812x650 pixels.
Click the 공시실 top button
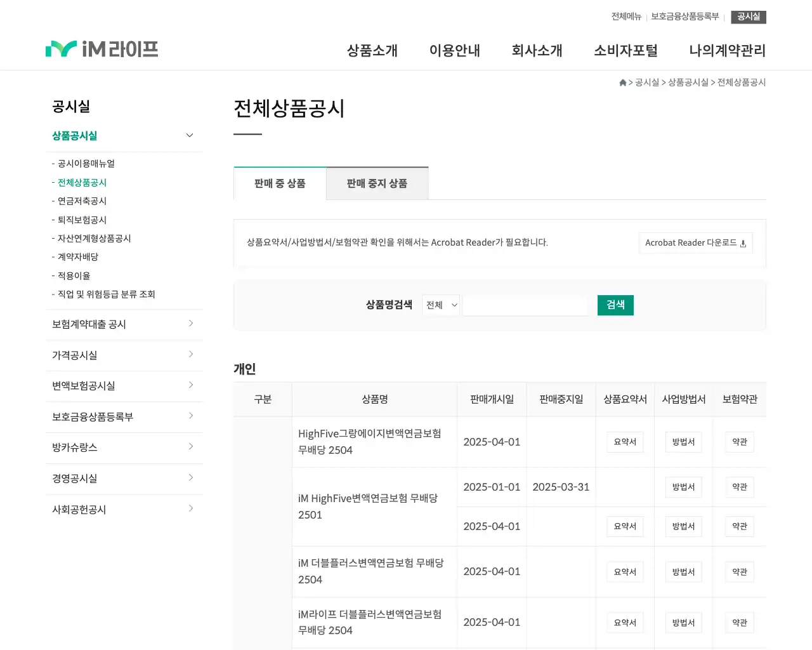(x=749, y=17)
